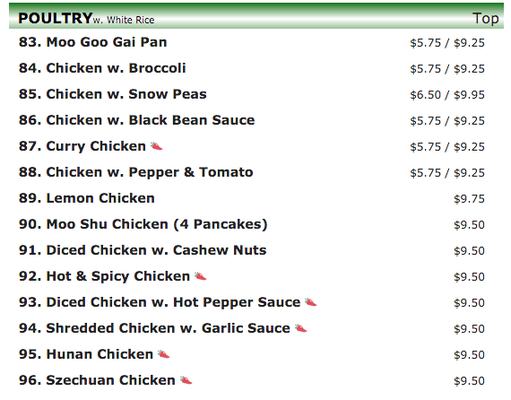The image size is (511, 400).
Task: Select the 95 Hunan Chicken item name
Action: 86,354
